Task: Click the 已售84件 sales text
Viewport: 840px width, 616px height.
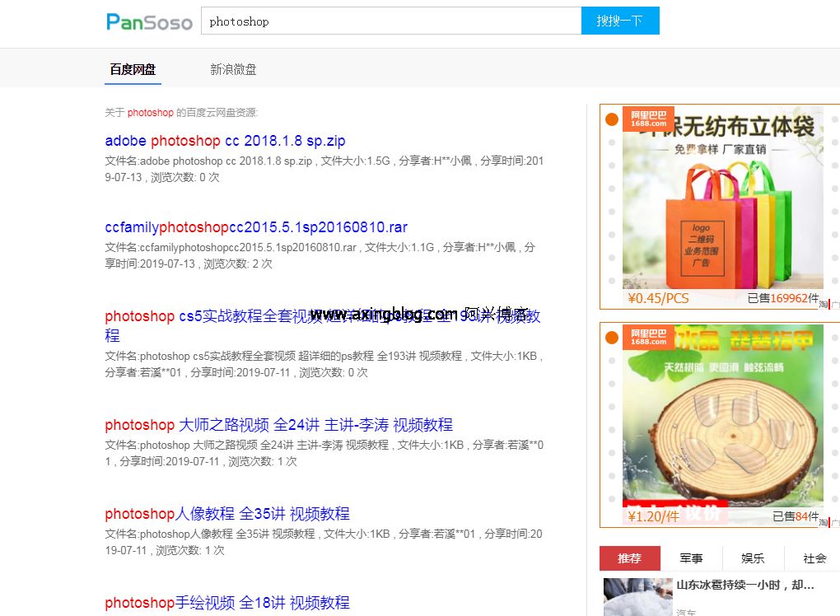Action: pyautogui.click(x=796, y=516)
